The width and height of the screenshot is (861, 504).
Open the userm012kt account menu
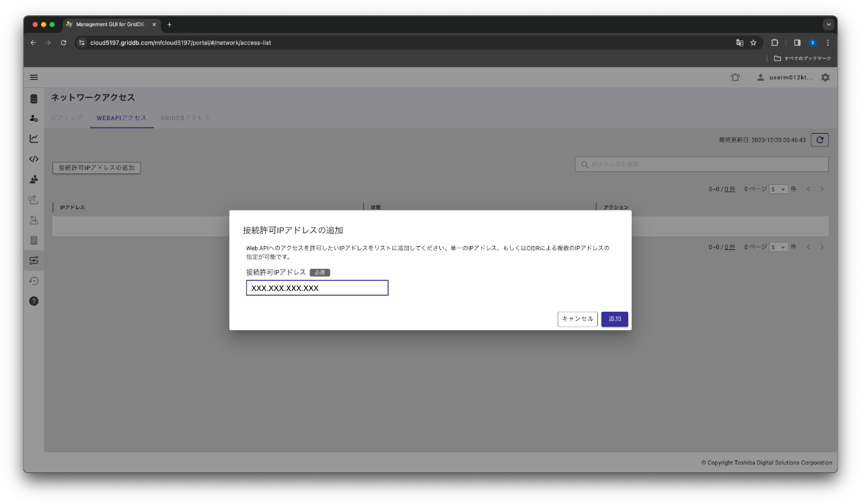784,77
